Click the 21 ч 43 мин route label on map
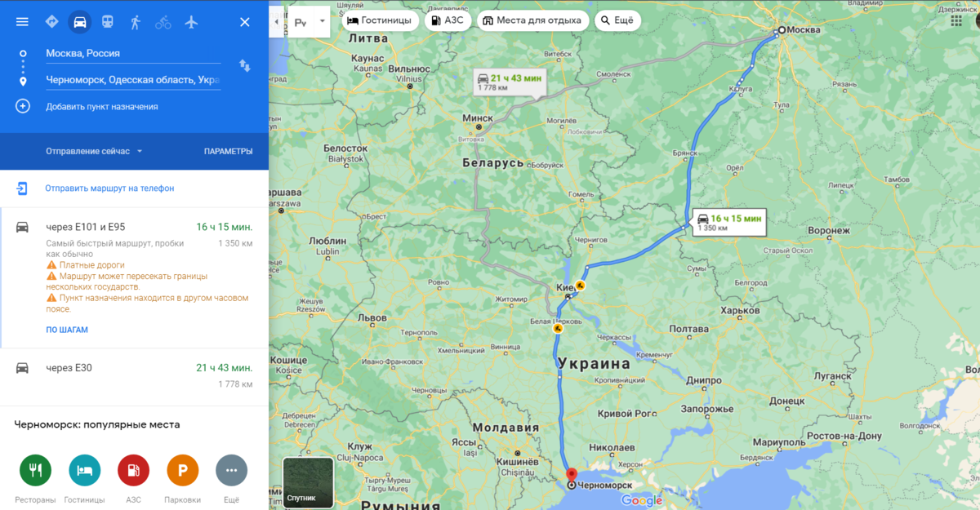The image size is (980, 510). (509, 81)
